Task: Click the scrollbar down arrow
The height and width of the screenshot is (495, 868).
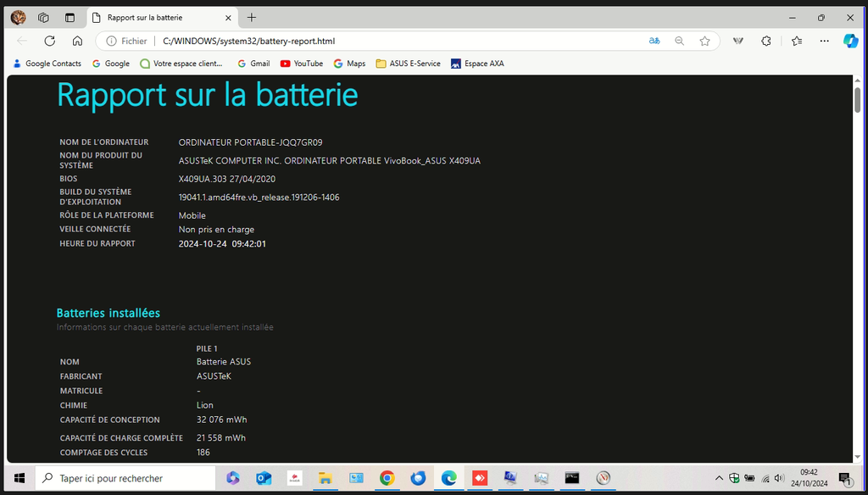Action: point(858,458)
